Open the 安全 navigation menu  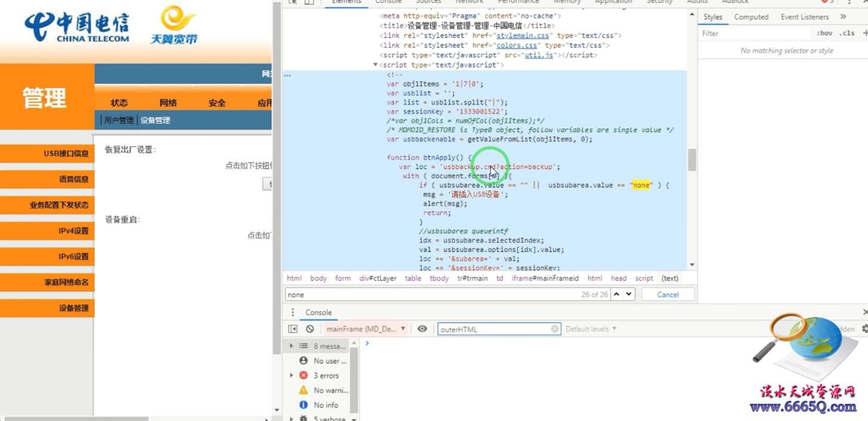(x=217, y=103)
